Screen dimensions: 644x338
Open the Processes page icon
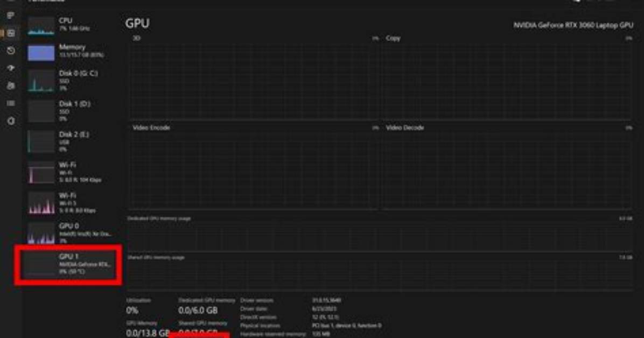[x=11, y=16]
